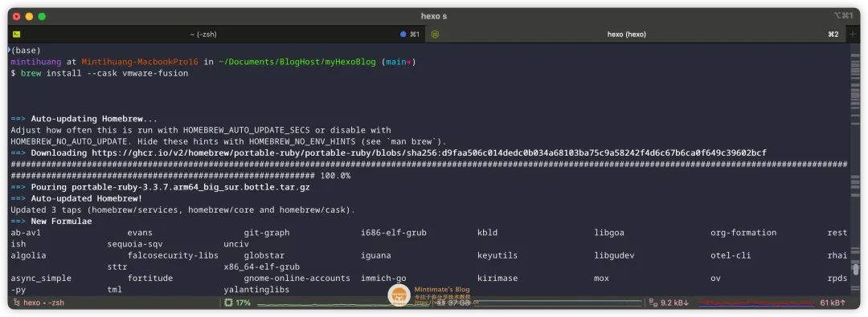Click formula name 'libgoa'
Screen dimensions: 868x317
tap(609, 233)
